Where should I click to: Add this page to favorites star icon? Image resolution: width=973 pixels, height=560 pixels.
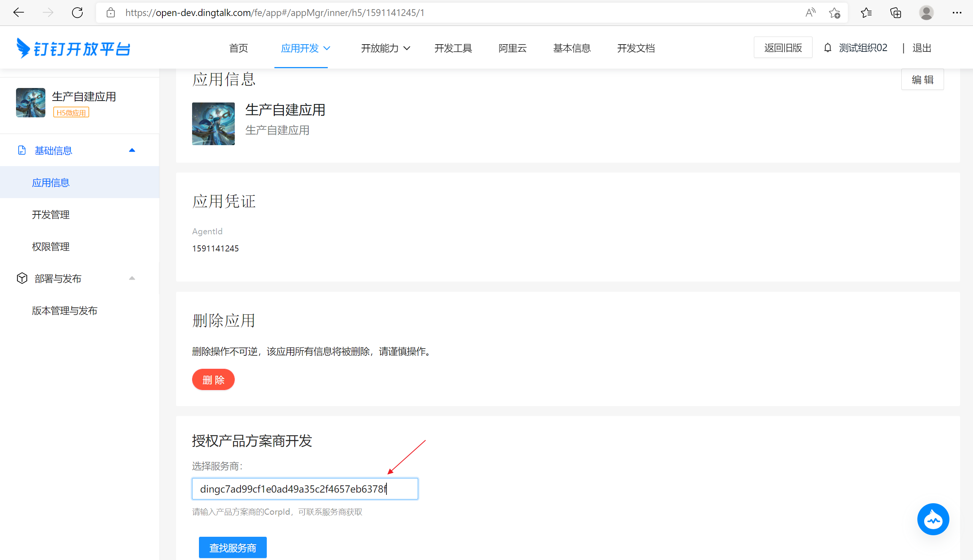click(834, 13)
